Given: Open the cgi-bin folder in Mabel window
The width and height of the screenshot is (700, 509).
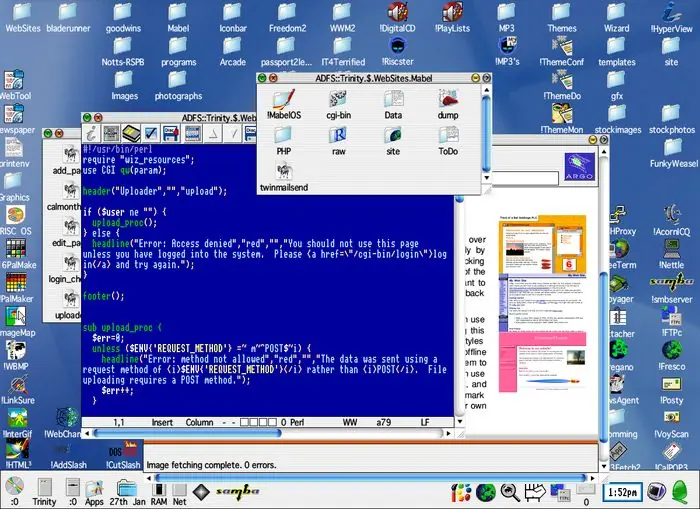Looking at the screenshot, I should (x=338, y=104).
